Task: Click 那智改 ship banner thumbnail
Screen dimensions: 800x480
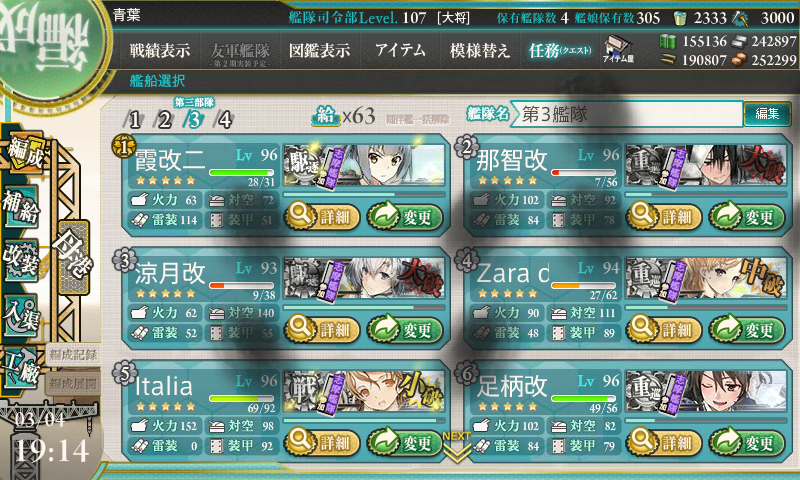Action: pos(706,166)
